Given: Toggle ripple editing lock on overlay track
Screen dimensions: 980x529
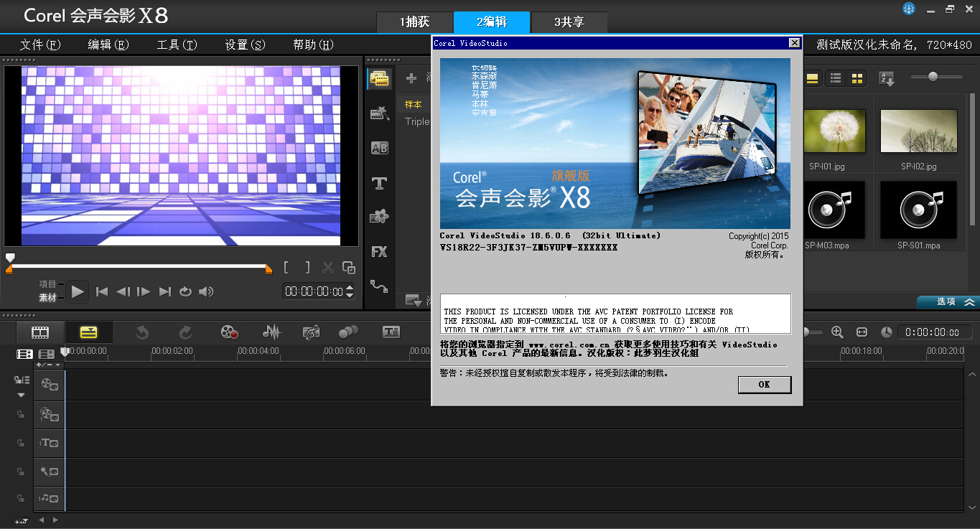Looking at the screenshot, I should click(21, 413).
